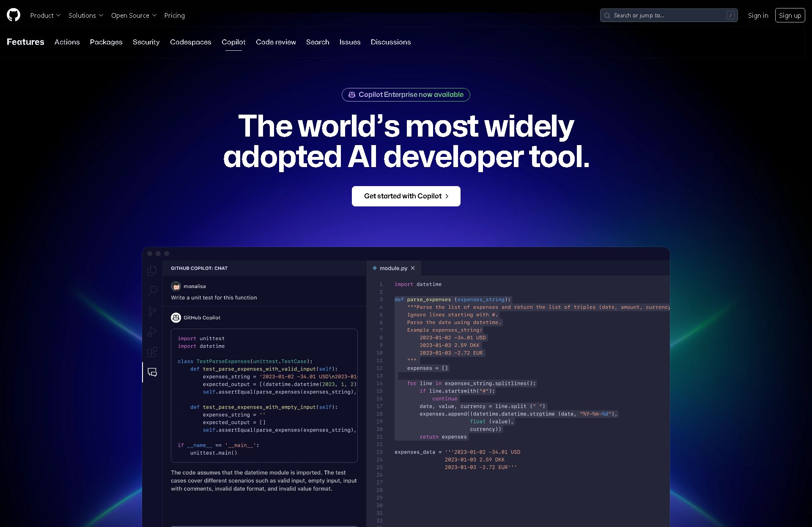Open the Extensions icon in sidebar

click(x=152, y=352)
